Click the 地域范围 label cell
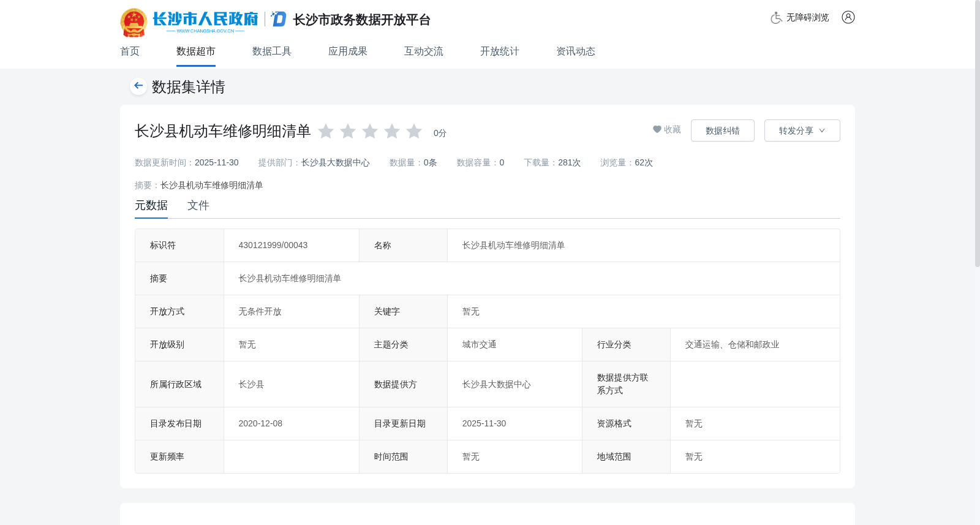This screenshot has height=525, width=980. [x=626, y=456]
